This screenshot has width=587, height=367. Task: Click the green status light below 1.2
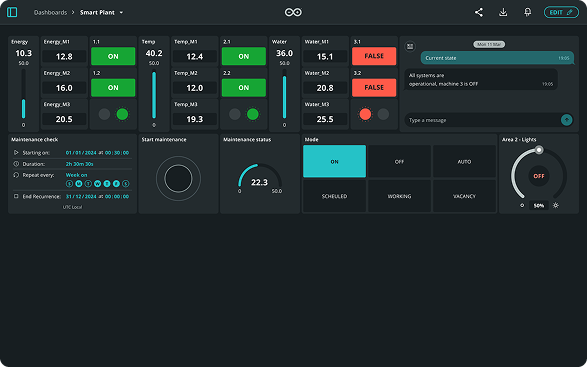122,114
